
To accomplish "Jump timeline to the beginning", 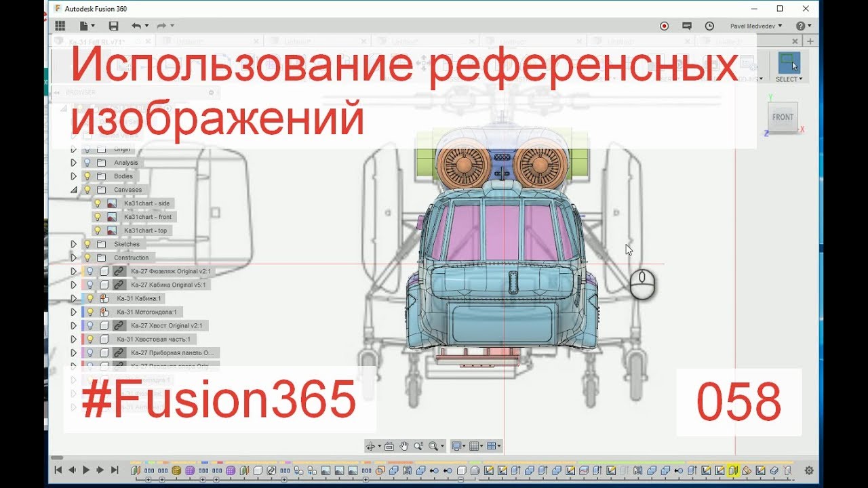I will click(x=58, y=470).
